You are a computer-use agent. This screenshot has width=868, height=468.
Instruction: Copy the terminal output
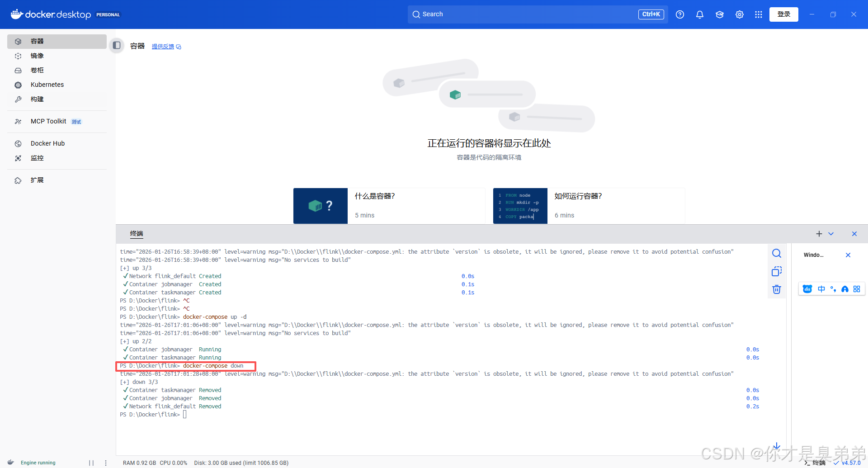point(777,271)
